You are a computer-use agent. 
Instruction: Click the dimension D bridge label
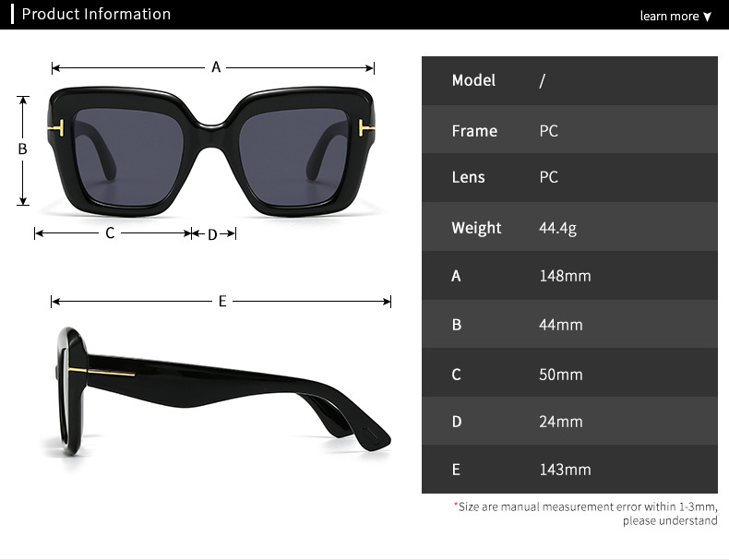[212, 234]
